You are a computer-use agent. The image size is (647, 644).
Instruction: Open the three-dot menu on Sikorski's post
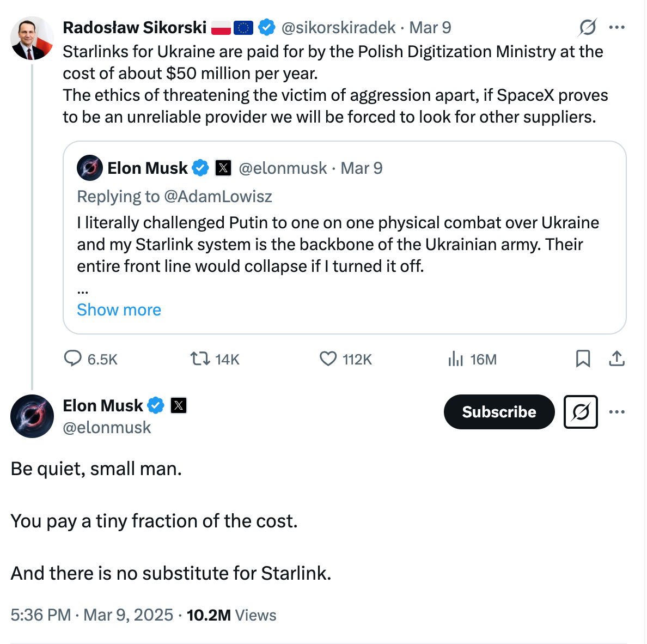[x=617, y=27]
